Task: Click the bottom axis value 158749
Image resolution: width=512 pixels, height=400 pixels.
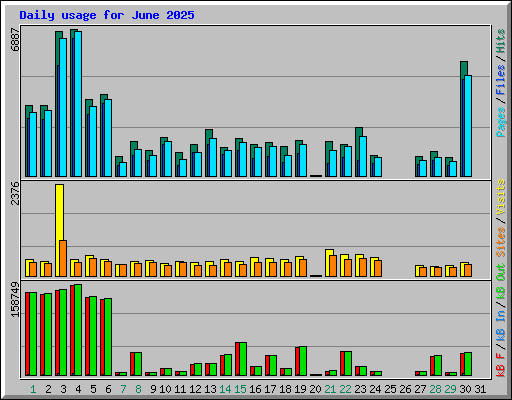Action: click(15, 299)
